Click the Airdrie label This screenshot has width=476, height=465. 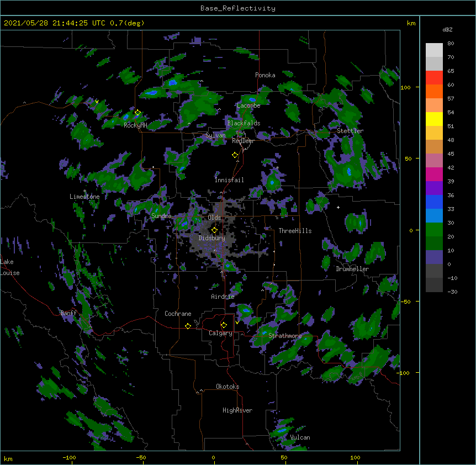click(223, 297)
